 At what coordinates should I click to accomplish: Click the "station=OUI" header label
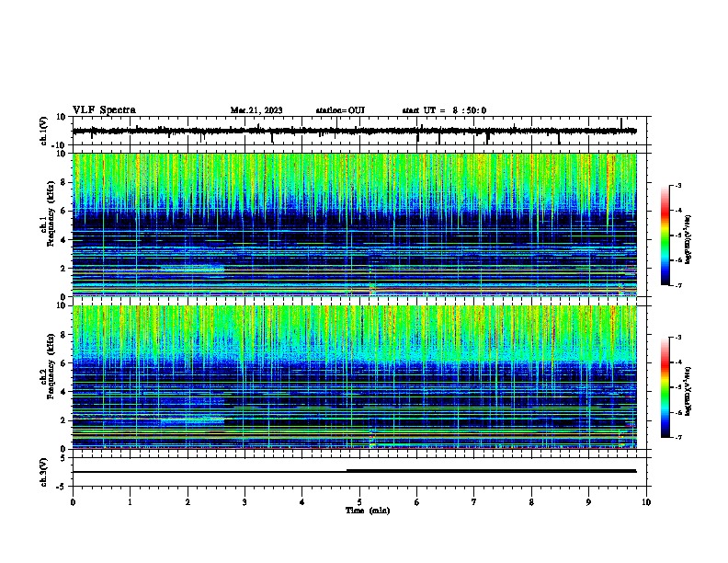click(x=340, y=110)
